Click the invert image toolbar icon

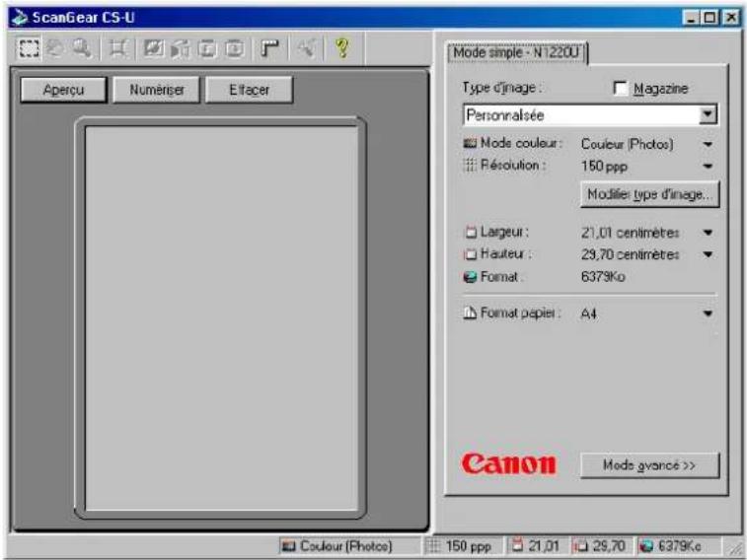pos(153,48)
